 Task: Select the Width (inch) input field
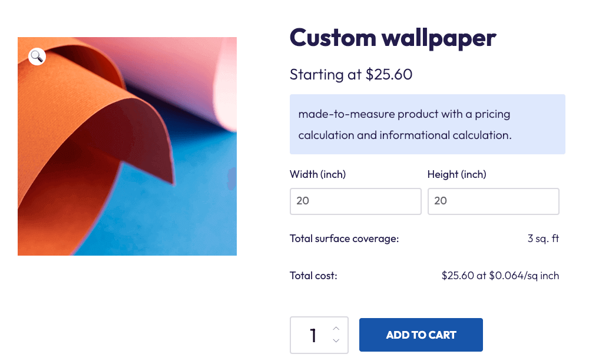pyautogui.click(x=355, y=201)
